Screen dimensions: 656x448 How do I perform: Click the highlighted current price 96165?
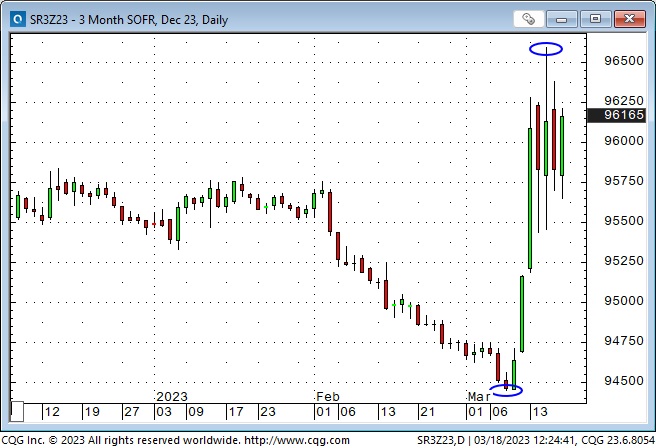617,115
